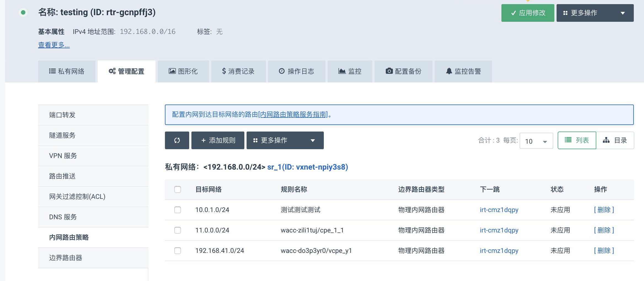The width and height of the screenshot is (644, 281).
Task: Click rule name 测试测试测试
Action: [x=301, y=210]
